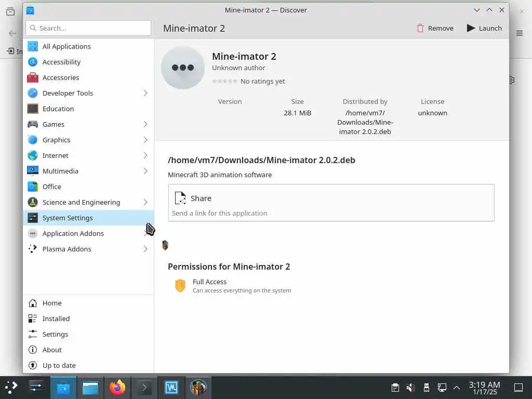
Task: Expand the Graphics subcategories arrow
Action: point(145,140)
